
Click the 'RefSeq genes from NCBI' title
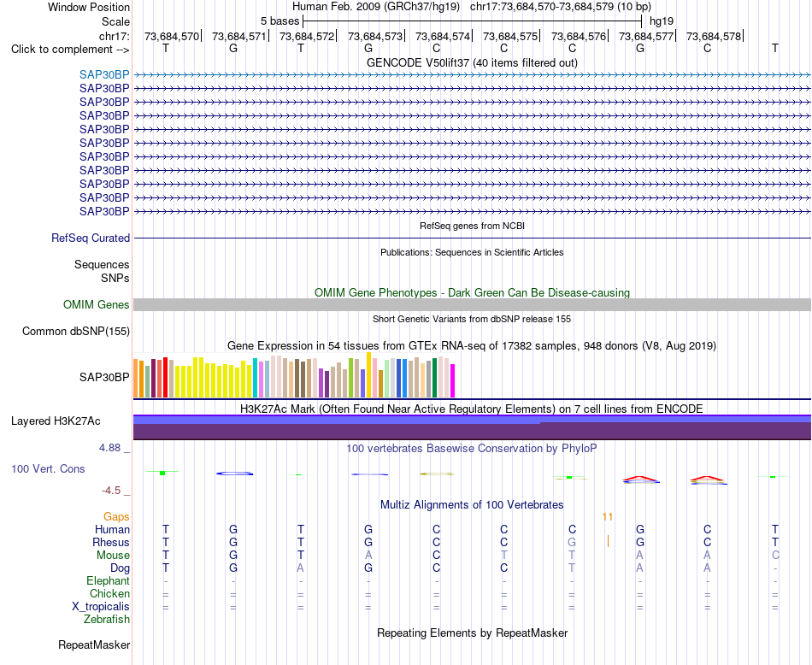(x=472, y=226)
